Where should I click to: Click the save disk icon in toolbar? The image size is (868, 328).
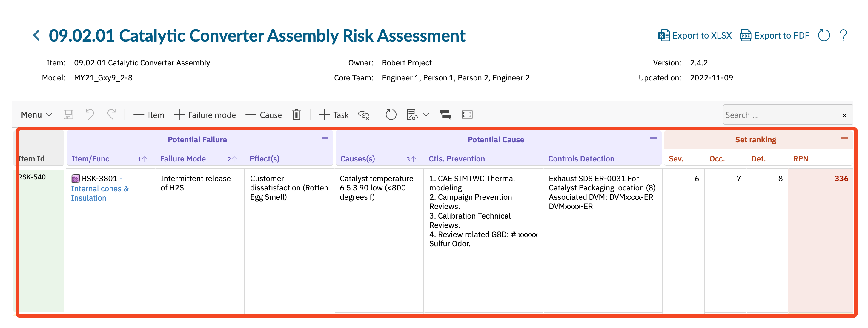[68, 115]
